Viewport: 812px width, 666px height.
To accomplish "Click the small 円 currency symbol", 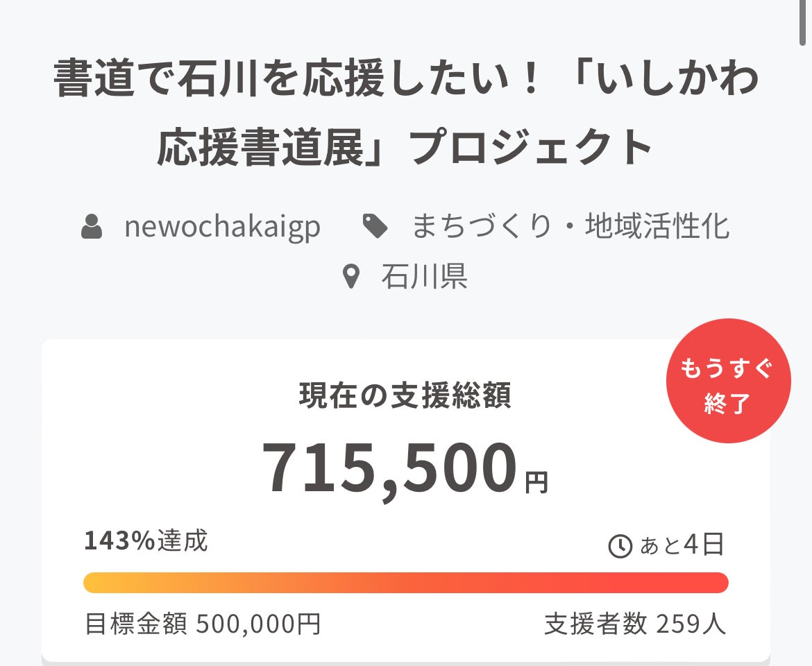I will coord(536,482).
